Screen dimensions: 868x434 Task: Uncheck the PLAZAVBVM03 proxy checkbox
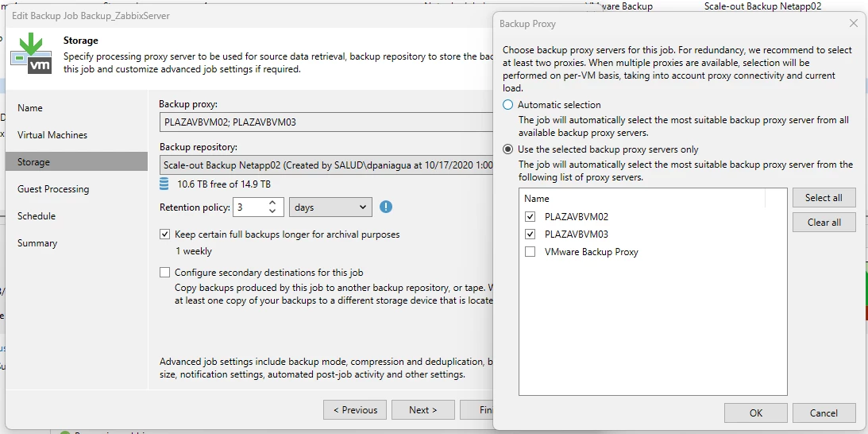point(530,234)
